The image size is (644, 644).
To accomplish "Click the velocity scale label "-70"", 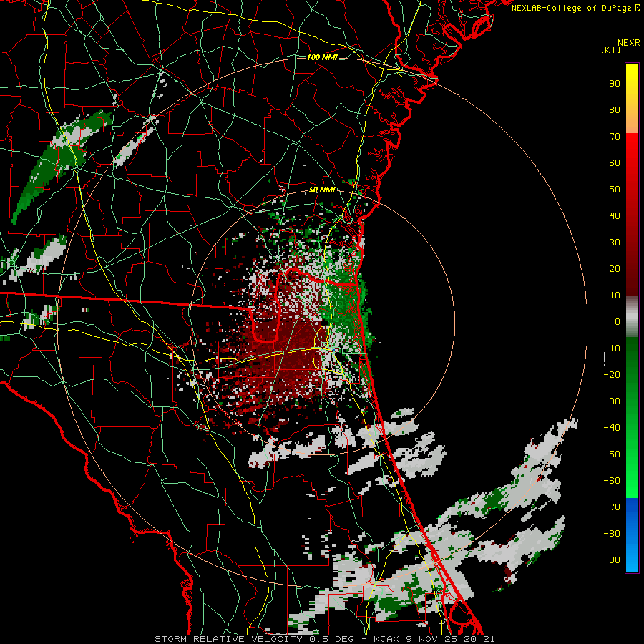I will coord(612,507).
